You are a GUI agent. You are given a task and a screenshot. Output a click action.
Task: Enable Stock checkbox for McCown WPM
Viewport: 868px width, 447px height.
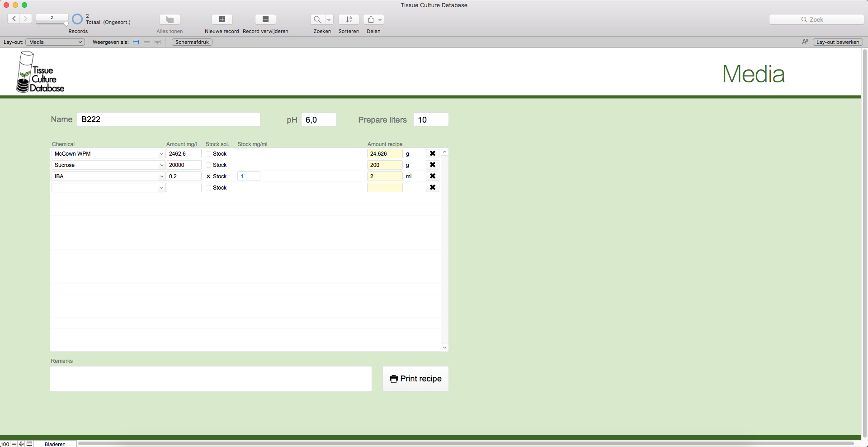click(208, 154)
